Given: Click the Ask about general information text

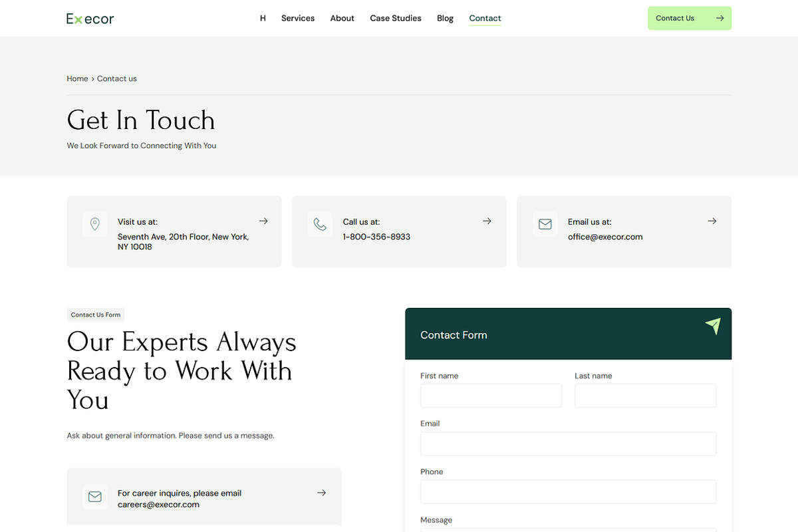Looking at the screenshot, I should tap(170, 436).
